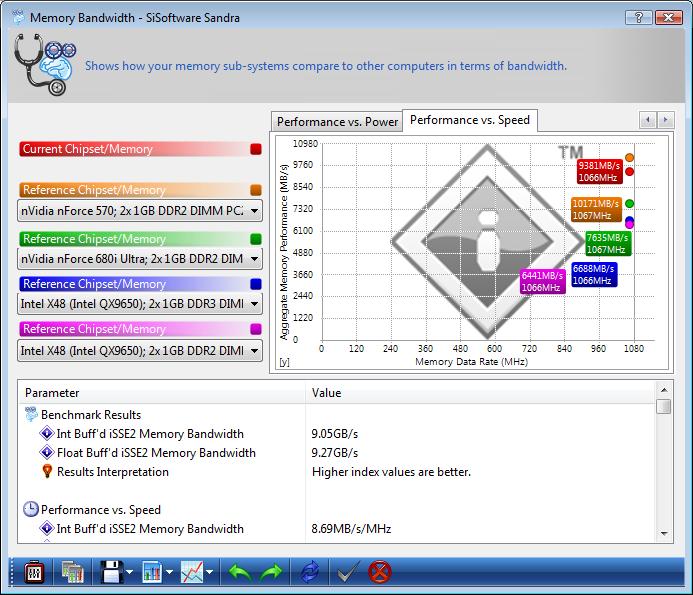693x595 pixels.
Task: Refresh results with blue circular arrows
Action: click(x=310, y=572)
